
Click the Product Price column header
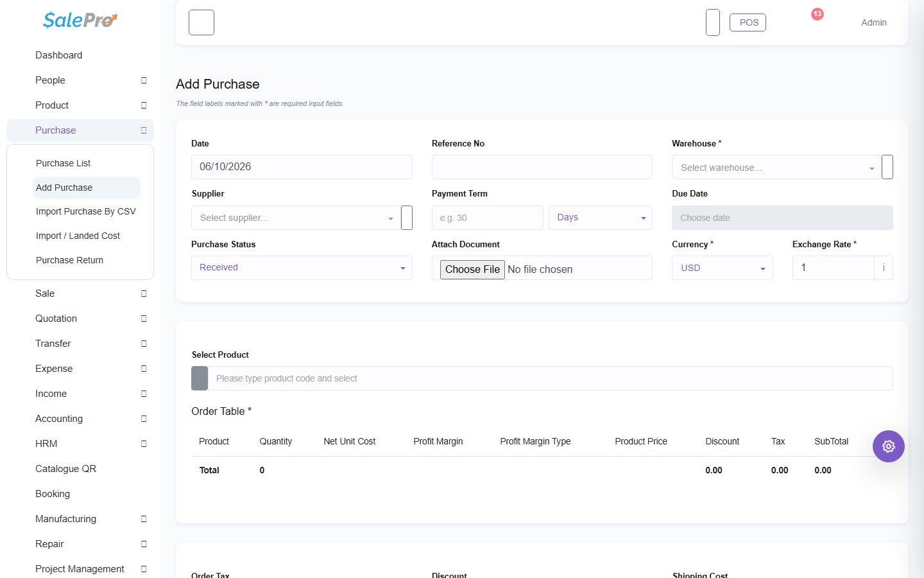coord(641,441)
